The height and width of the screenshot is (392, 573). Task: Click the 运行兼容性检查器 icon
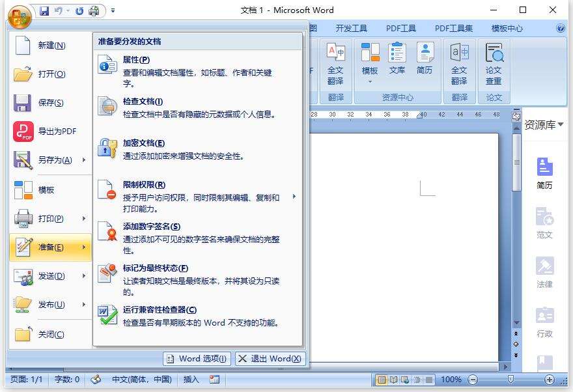coord(107,315)
